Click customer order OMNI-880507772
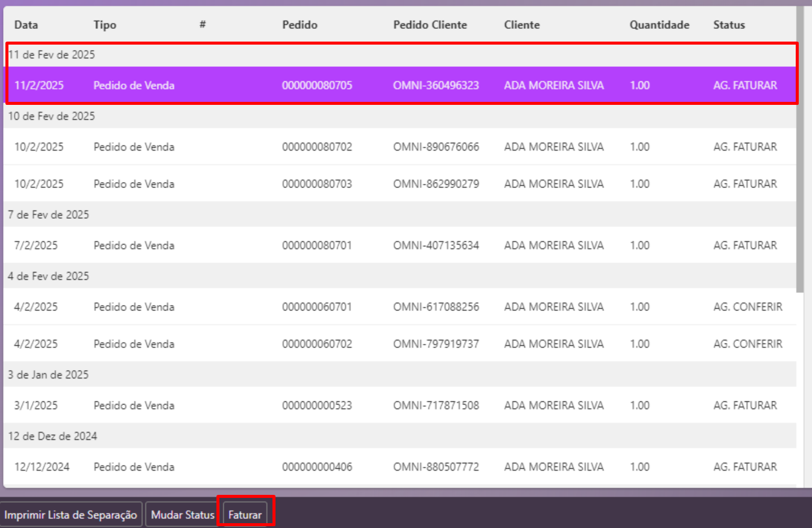Screen dimensions: 812x528 (436, 467)
